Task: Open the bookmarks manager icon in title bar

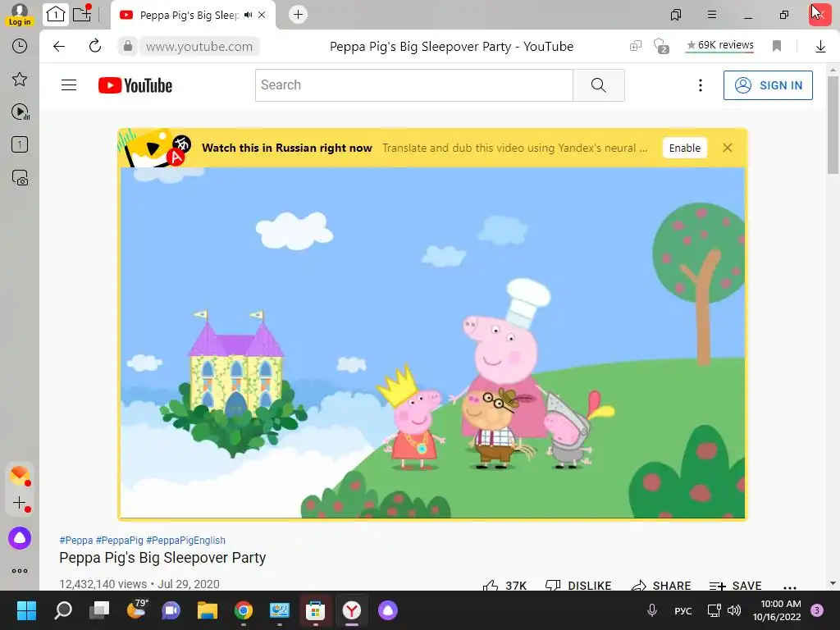Action: click(x=676, y=15)
